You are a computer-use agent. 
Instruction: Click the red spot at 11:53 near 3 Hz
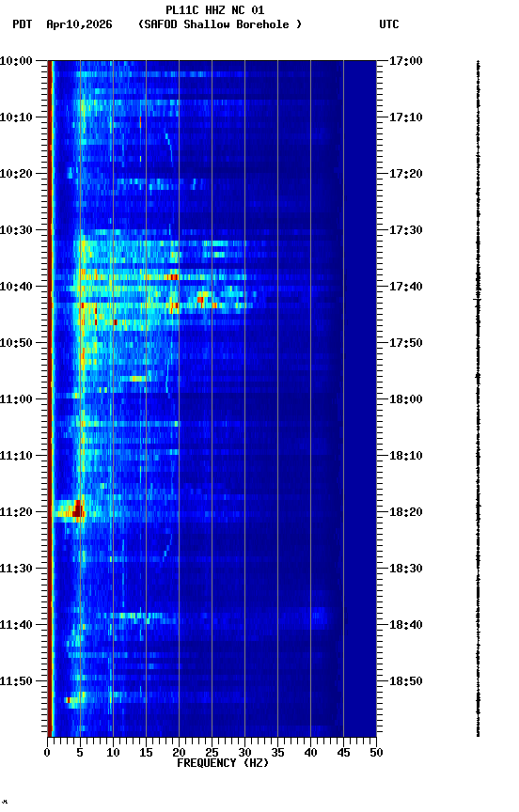pyautogui.click(x=68, y=700)
